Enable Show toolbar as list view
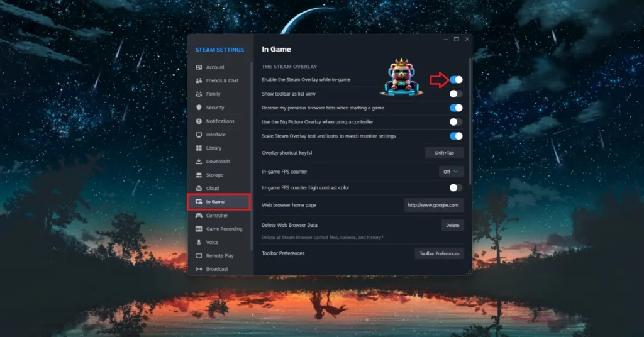This screenshot has width=644, height=337. pos(456,94)
